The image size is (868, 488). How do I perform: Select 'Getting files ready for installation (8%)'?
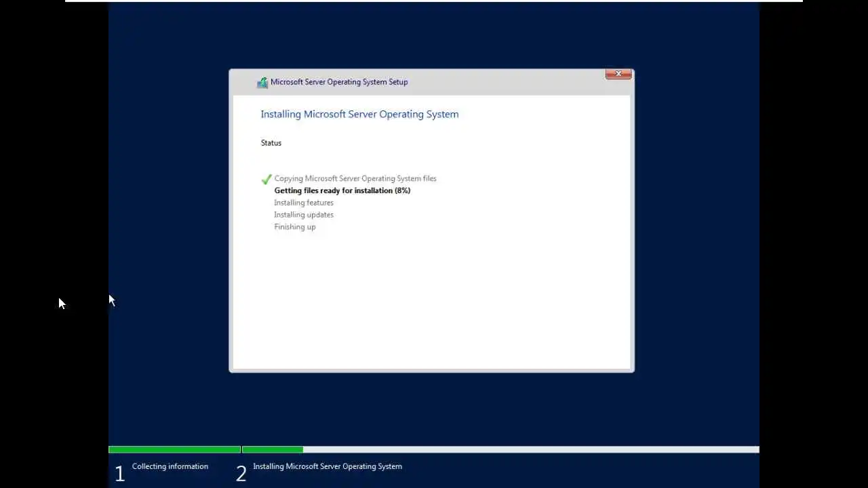click(x=342, y=191)
